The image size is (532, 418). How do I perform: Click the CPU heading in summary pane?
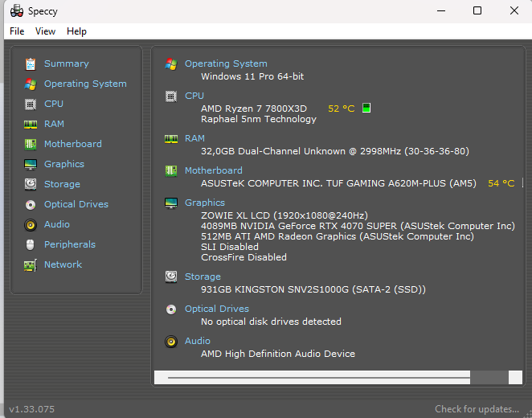tap(194, 96)
